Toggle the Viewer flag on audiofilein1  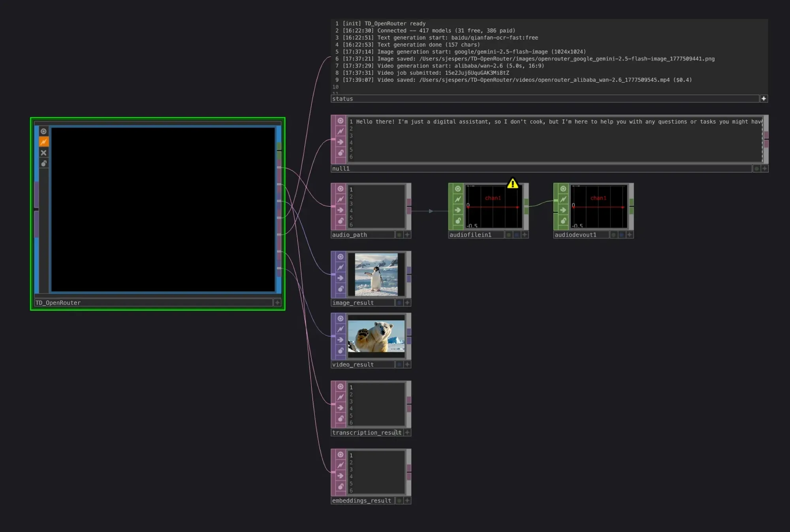(x=458, y=188)
